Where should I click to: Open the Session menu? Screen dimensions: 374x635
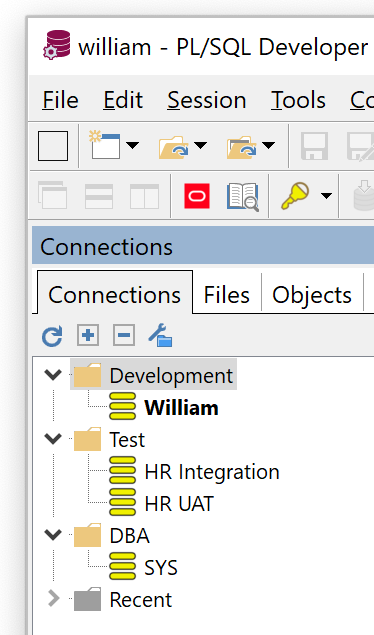pyautogui.click(x=207, y=100)
